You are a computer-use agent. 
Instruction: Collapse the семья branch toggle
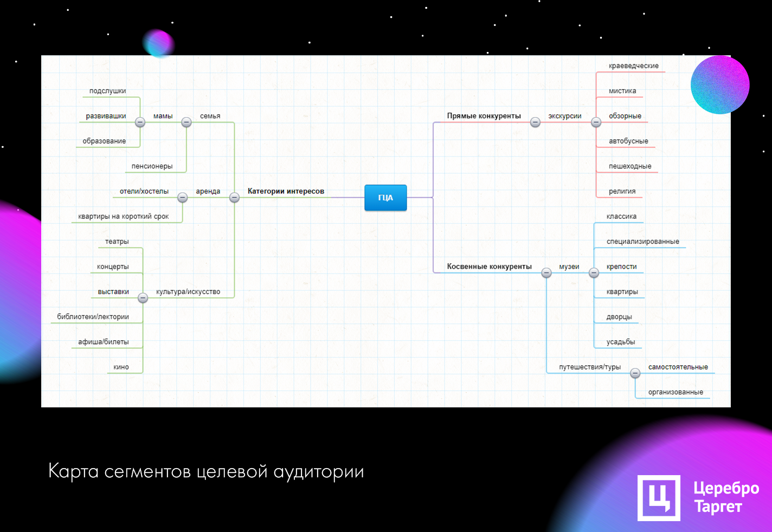(186, 122)
